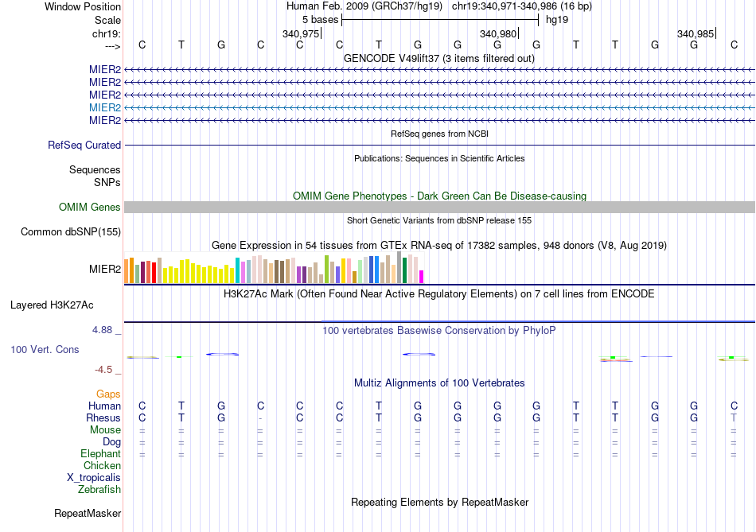756x532 pixels.
Task: Open Short Genetic Variants from dbSNP title
Action: (x=439, y=220)
